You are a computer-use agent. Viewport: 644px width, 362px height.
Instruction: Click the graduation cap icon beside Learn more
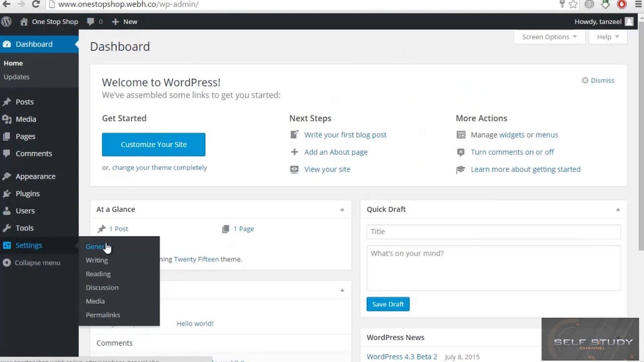pos(461,169)
